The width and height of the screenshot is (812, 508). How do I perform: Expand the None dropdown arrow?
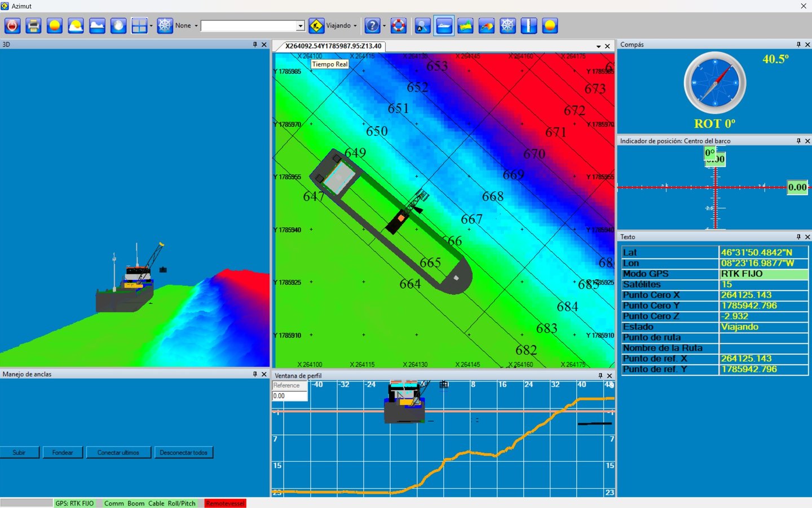[196, 26]
